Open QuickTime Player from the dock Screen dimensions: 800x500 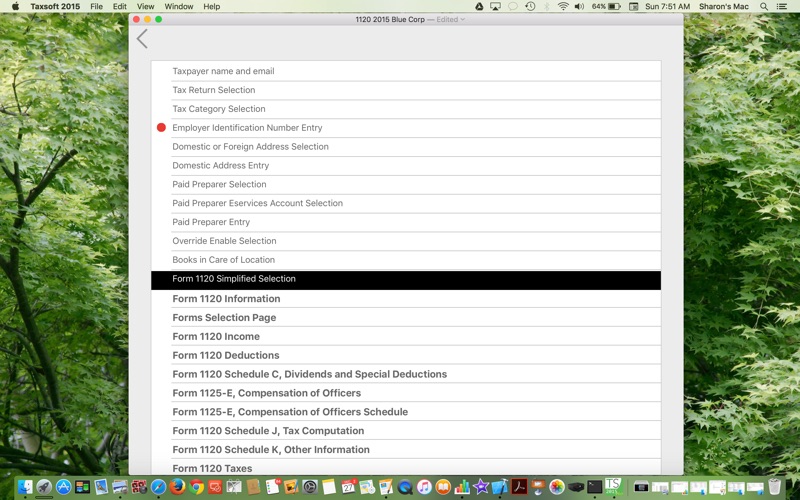point(405,486)
